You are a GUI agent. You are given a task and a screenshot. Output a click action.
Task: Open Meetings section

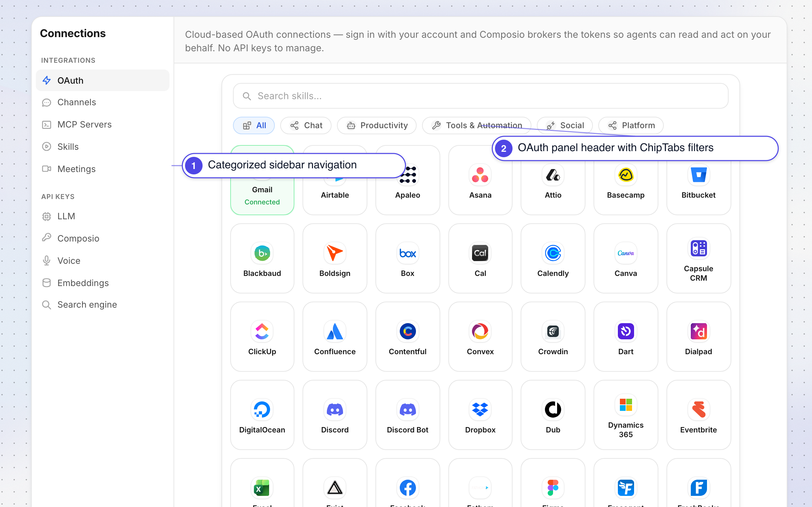click(103, 169)
